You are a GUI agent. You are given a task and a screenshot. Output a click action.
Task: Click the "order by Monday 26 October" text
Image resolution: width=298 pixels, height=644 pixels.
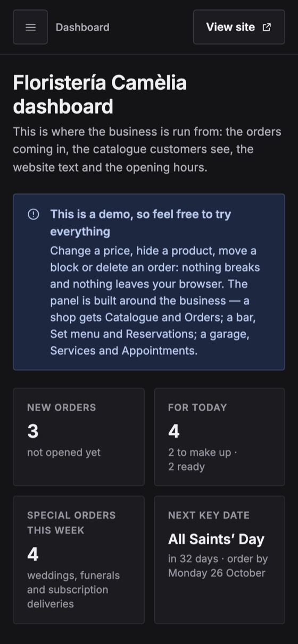(218, 566)
